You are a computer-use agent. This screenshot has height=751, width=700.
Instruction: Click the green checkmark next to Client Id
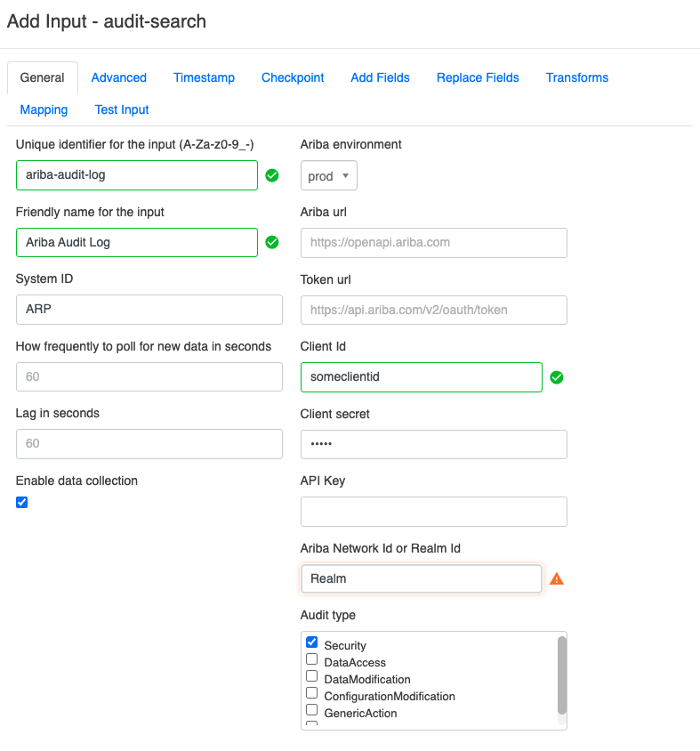tap(557, 377)
